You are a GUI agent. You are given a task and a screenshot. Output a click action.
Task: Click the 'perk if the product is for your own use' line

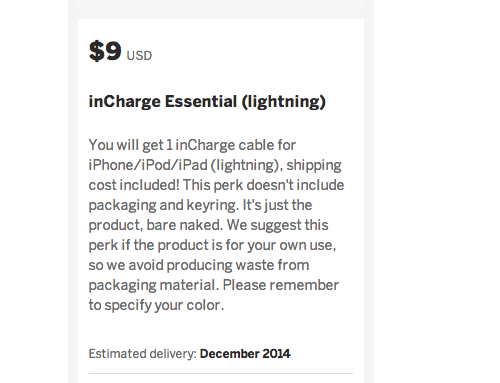pyautogui.click(x=212, y=245)
